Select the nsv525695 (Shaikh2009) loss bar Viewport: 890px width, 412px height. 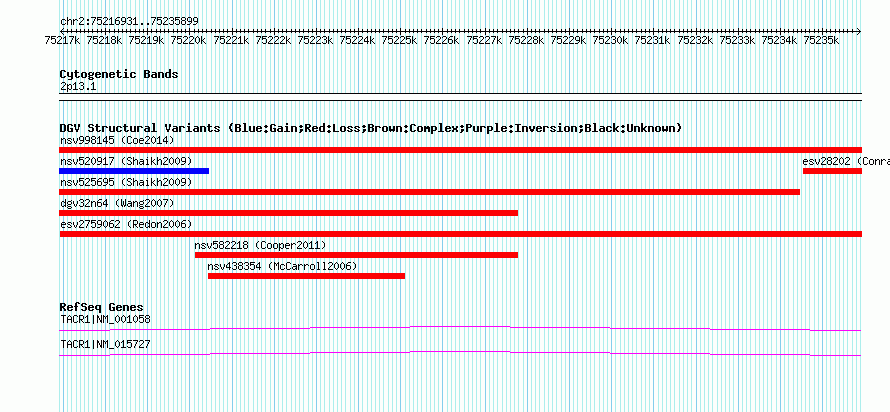pyautogui.click(x=430, y=192)
